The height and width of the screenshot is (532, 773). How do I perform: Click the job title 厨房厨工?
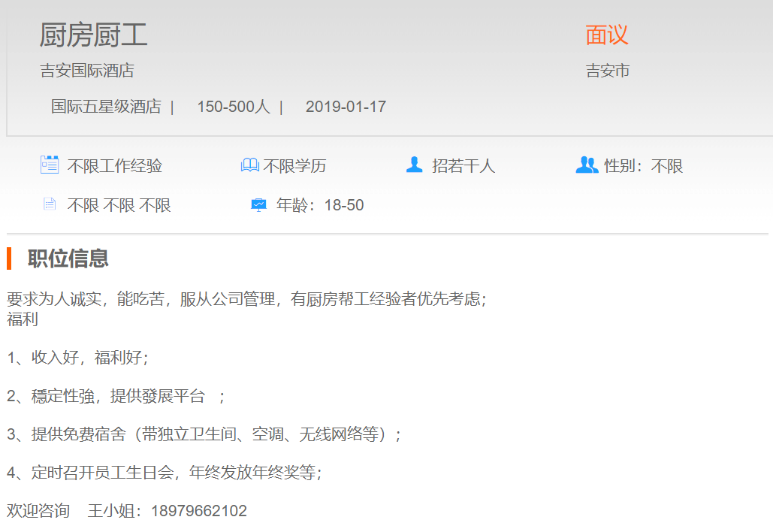[93, 35]
